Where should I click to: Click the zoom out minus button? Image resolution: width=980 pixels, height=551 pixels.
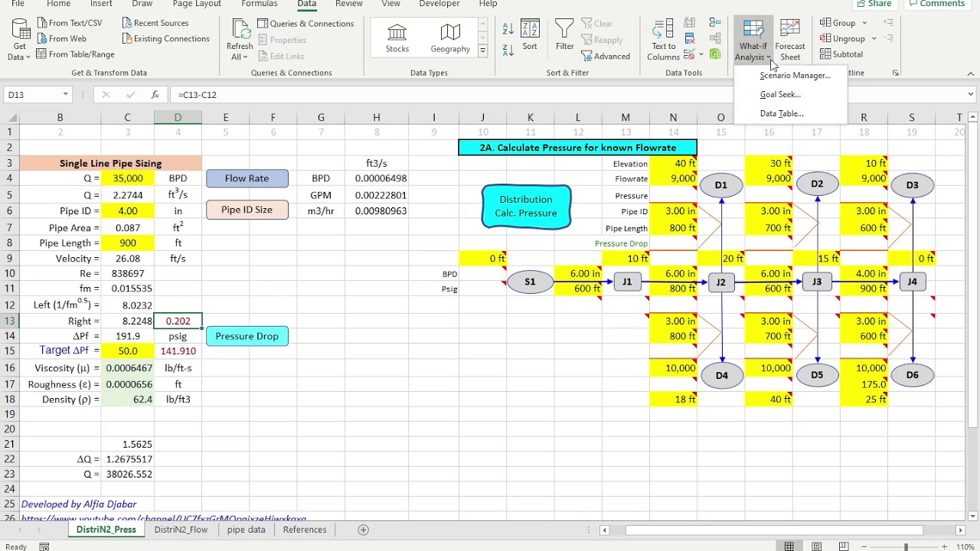(864, 546)
